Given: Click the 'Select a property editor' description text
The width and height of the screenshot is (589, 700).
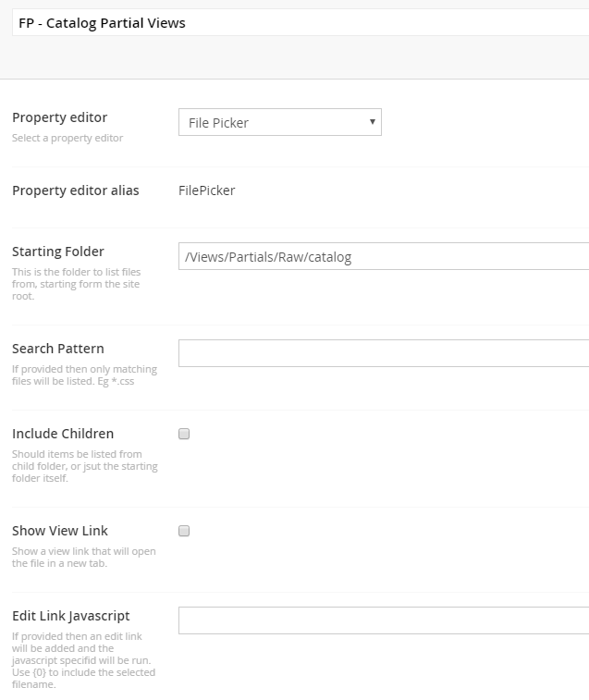Looking at the screenshot, I should [67, 138].
